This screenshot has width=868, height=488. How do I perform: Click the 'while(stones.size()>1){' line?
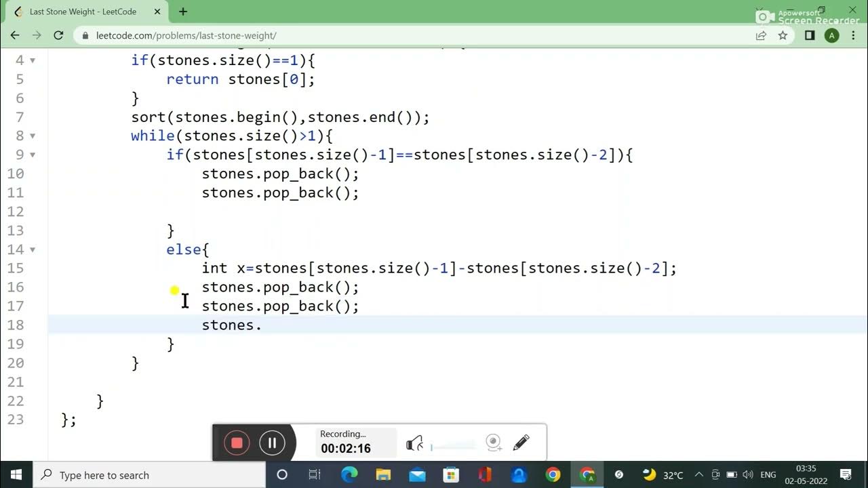(232, 136)
